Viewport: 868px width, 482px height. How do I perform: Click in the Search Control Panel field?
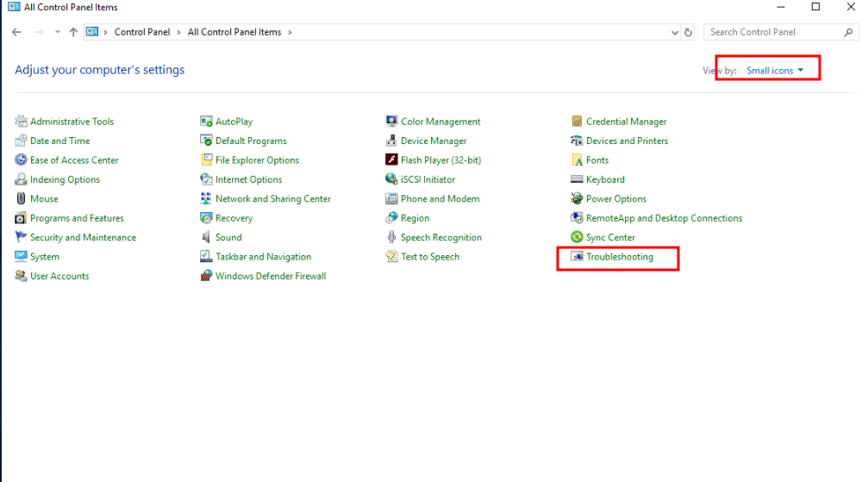[771, 33]
